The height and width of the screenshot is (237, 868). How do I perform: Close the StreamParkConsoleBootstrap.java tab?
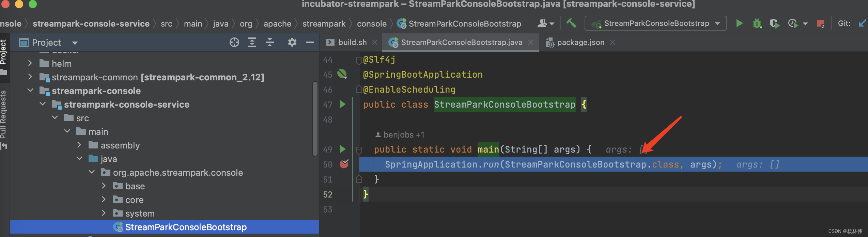(x=531, y=42)
